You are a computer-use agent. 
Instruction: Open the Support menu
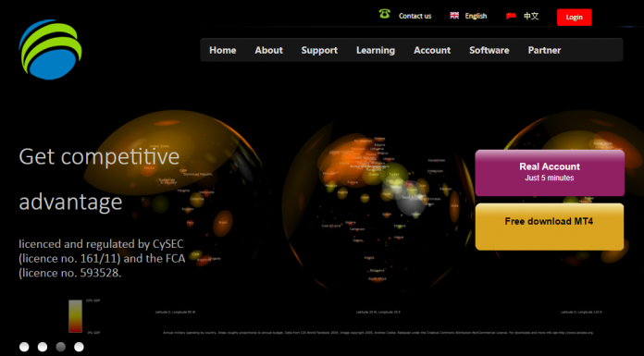(x=319, y=51)
